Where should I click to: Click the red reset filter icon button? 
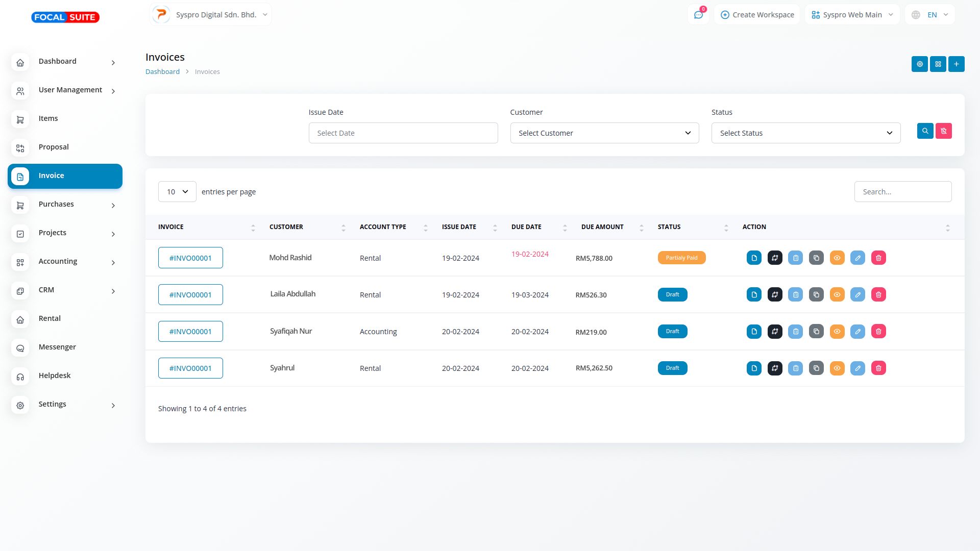click(943, 131)
